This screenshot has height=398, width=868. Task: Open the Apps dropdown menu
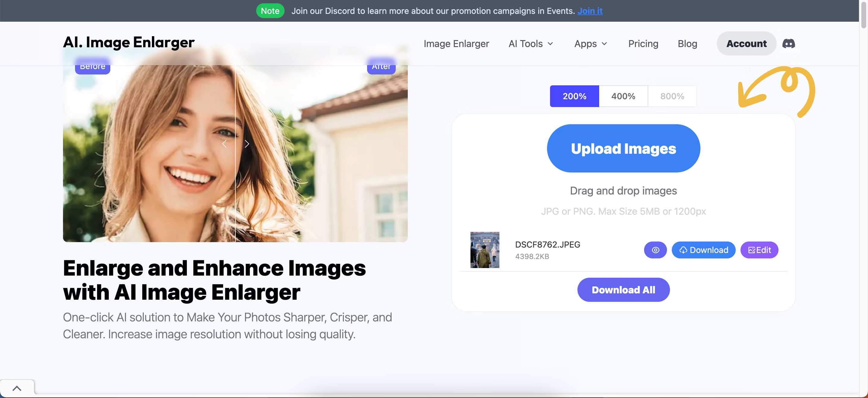[590, 43]
